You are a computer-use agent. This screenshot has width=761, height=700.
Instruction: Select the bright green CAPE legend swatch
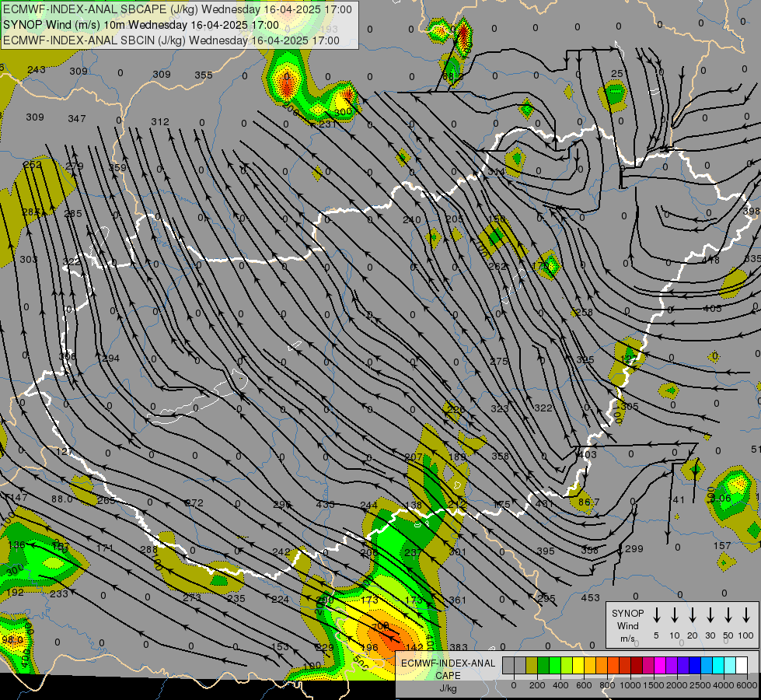555,665
